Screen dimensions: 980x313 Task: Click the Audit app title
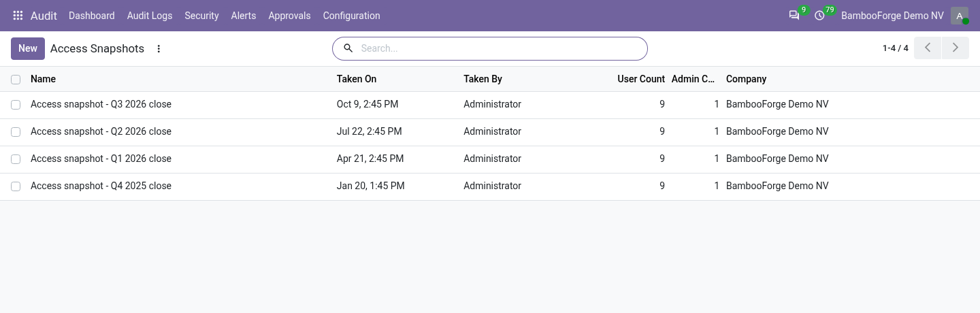(x=44, y=16)
